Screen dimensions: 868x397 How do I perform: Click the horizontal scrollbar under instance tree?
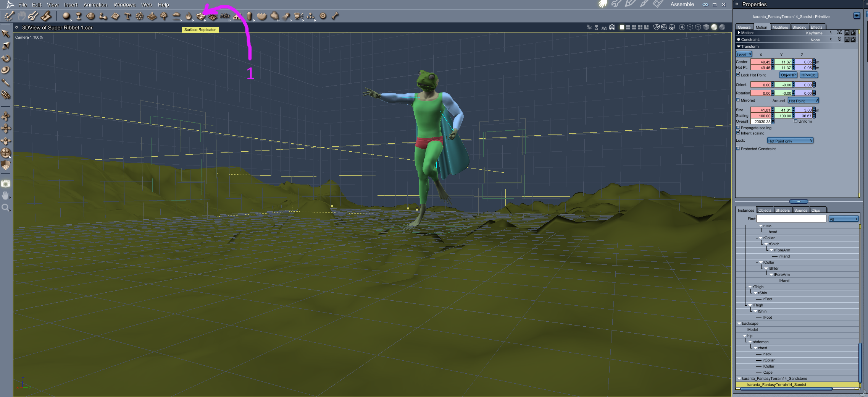pos(786,389)
